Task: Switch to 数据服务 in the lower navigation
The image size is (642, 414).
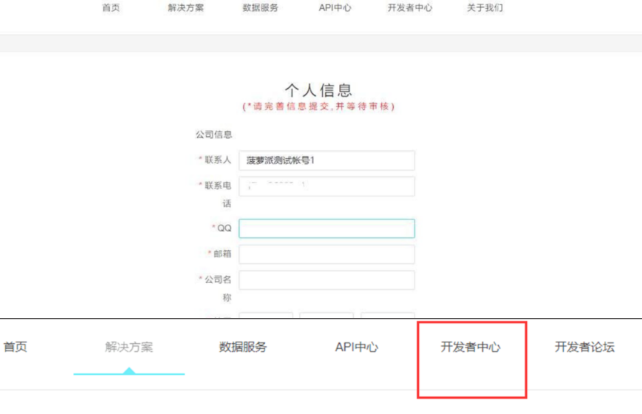Action: click(243, 347)
